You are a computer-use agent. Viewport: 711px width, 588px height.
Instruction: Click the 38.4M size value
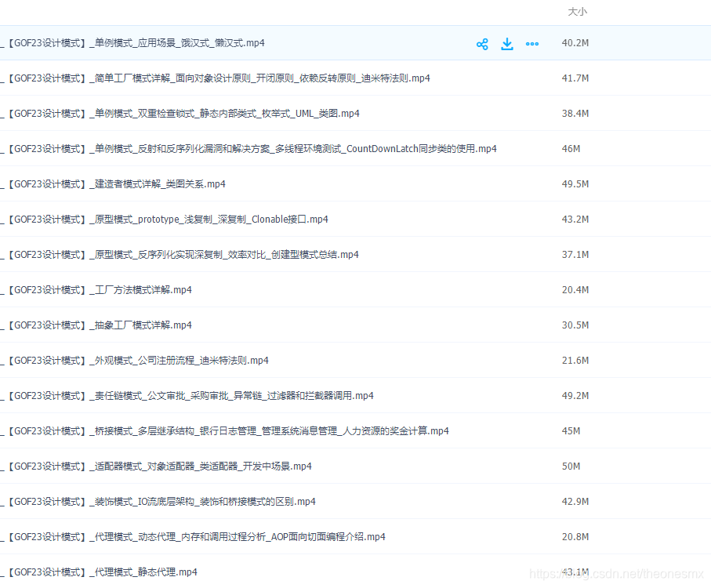coord(575,114)
